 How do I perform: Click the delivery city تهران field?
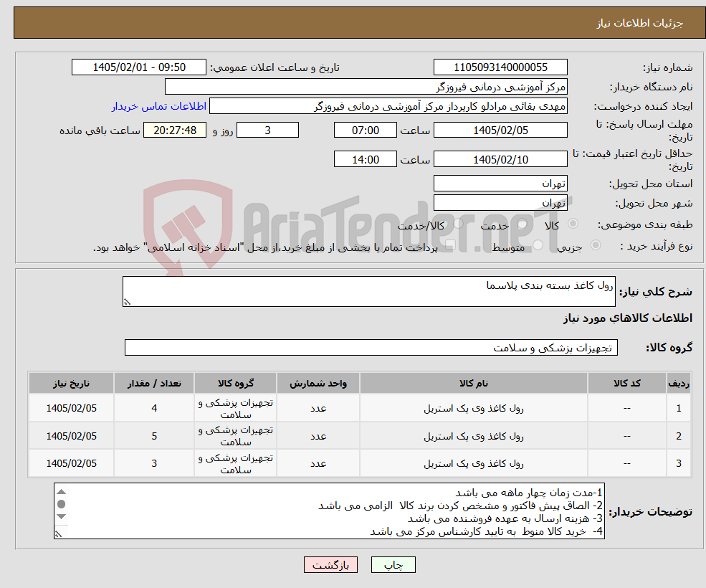pos(500,203)
